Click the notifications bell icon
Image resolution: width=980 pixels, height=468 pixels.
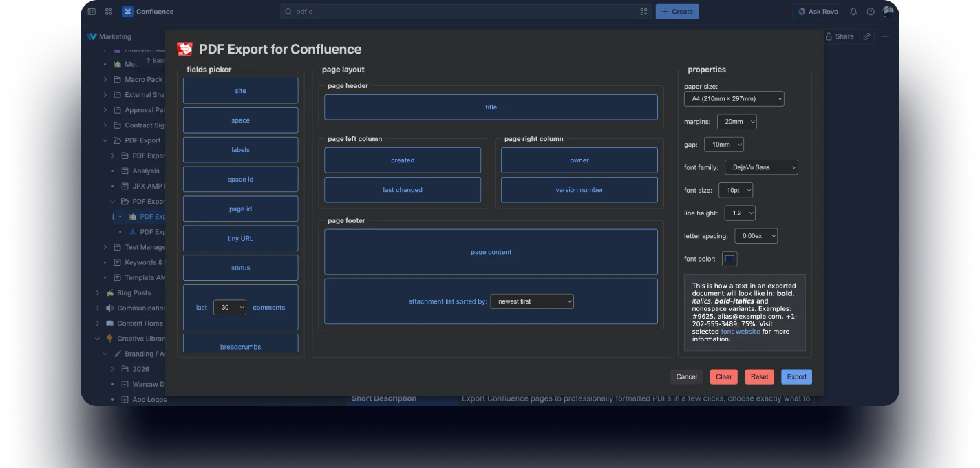pyautogui.click(x=853, y=12)
